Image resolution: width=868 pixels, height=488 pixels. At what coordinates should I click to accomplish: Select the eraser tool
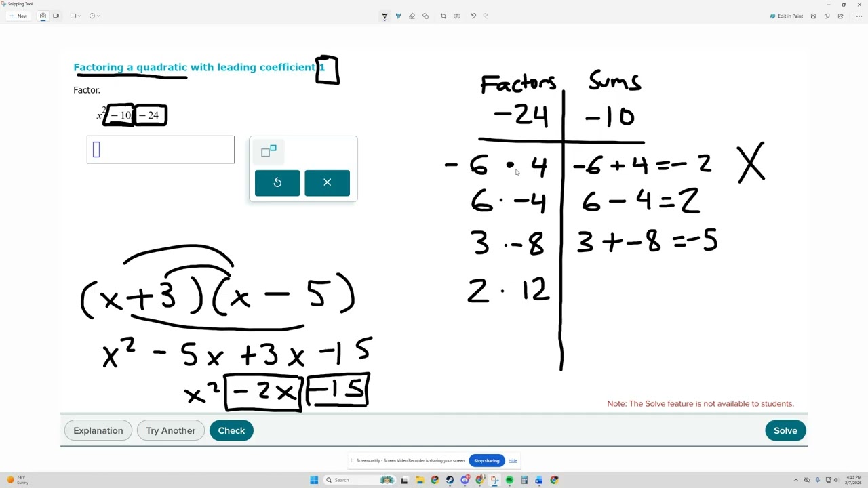pos(412,16)
